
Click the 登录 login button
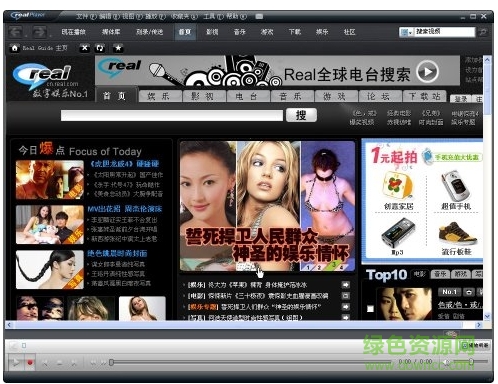[461, 99]
